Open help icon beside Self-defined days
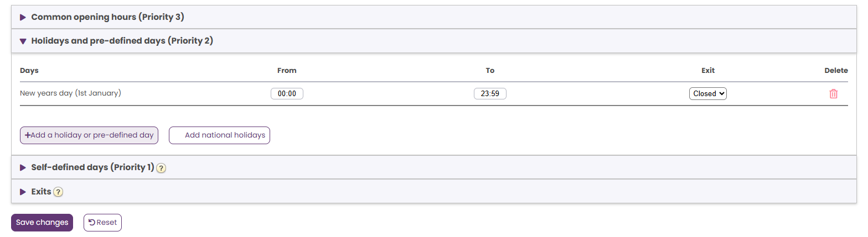Screen dimensions: 868x237 coord(161,168)
